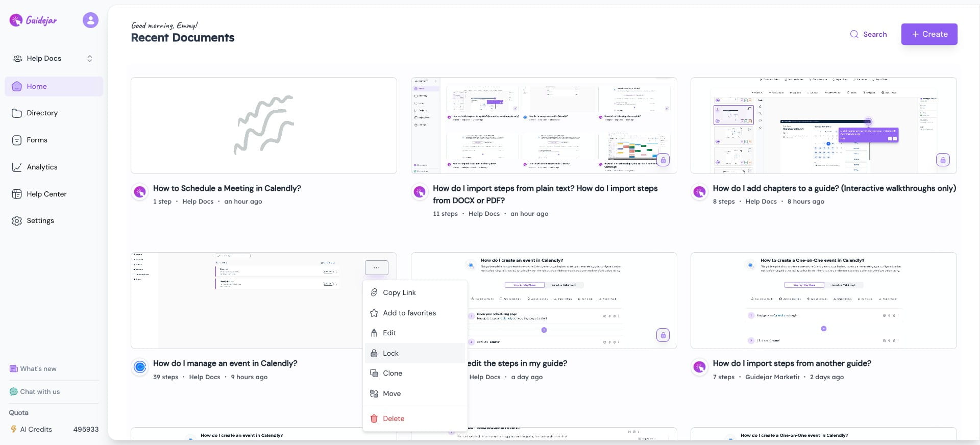Image resolution: width=980 pixels, height=445 pixels.
Task: Click the favorites star icon
Action: pyautogui.click(x=374, y=313)
